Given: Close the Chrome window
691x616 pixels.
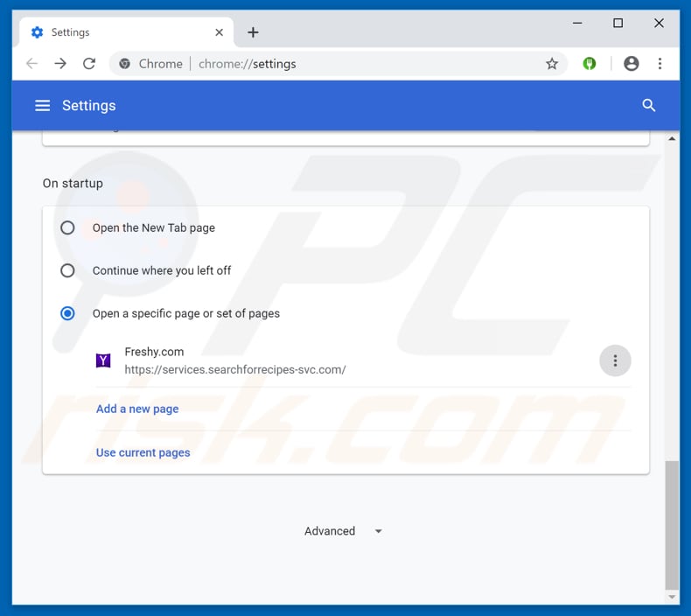Looking at the screenshot, I should pos(659,23).
